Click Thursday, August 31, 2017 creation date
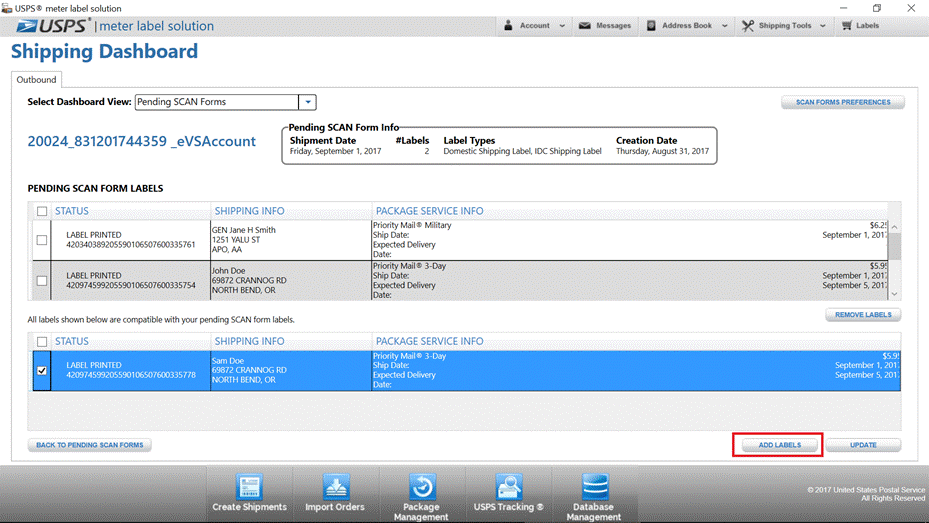The image size is (929, 523). click(662, 152)
